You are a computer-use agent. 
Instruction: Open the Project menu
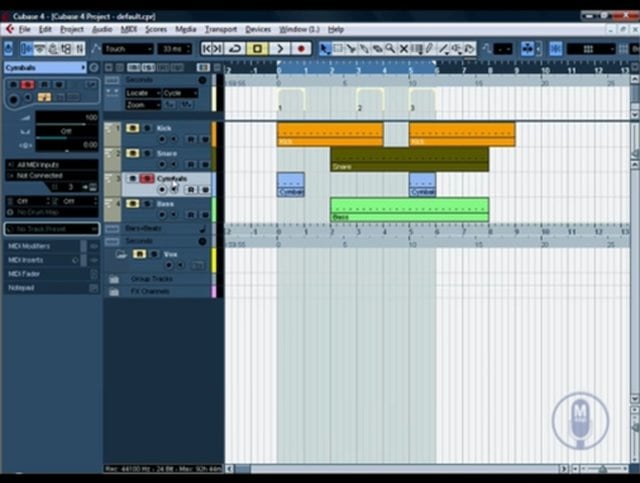pyautogui.click(x=72, y=29)
